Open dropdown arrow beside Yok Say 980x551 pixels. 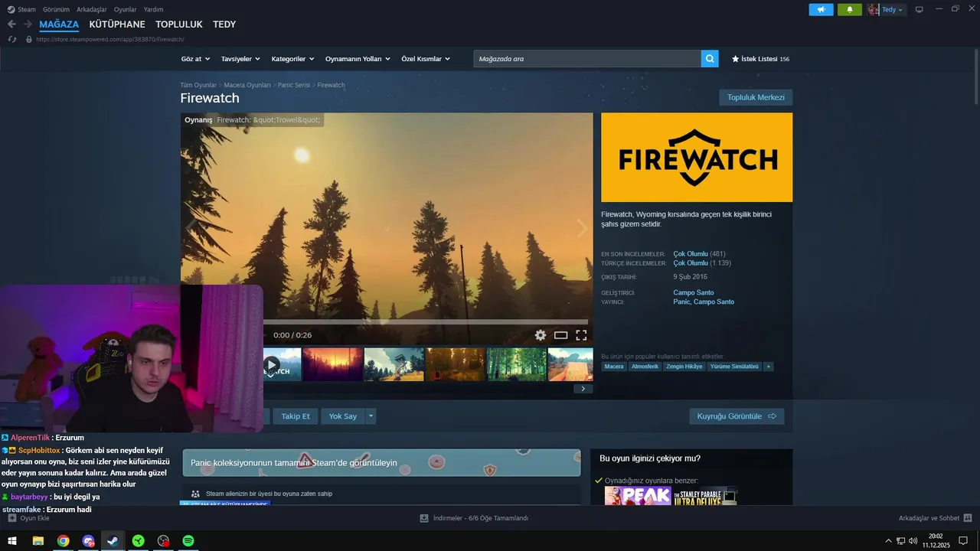pyautogui.click(x=371, y=416)
